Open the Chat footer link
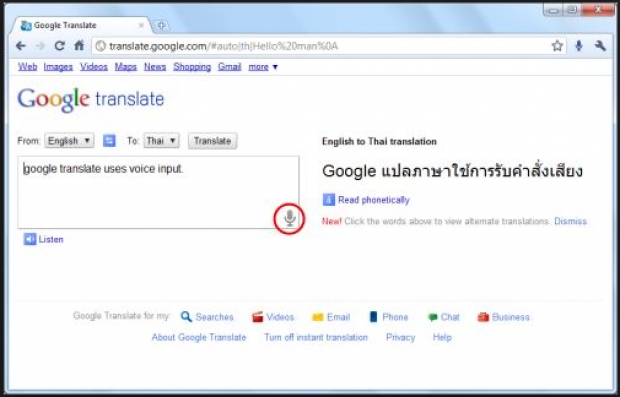The width and height of the screenshot is (620, 397). [x=450, y=317]
